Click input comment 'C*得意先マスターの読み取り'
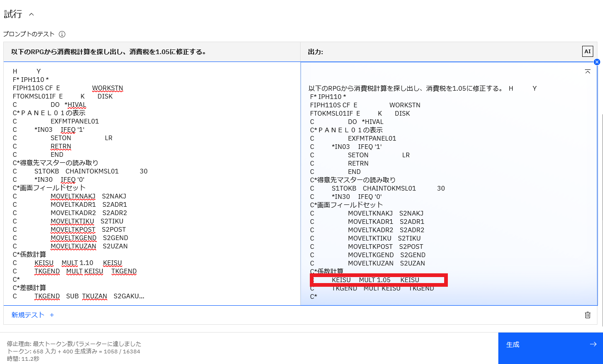This screenshot has width=603, height=364. pos(56,163)
